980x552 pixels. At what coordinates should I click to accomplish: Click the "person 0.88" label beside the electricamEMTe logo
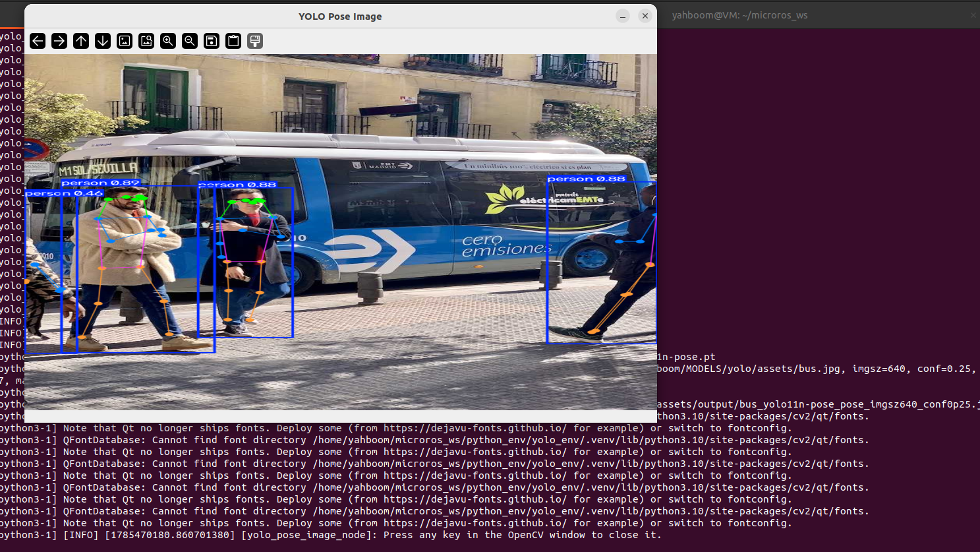pos(586,179)
